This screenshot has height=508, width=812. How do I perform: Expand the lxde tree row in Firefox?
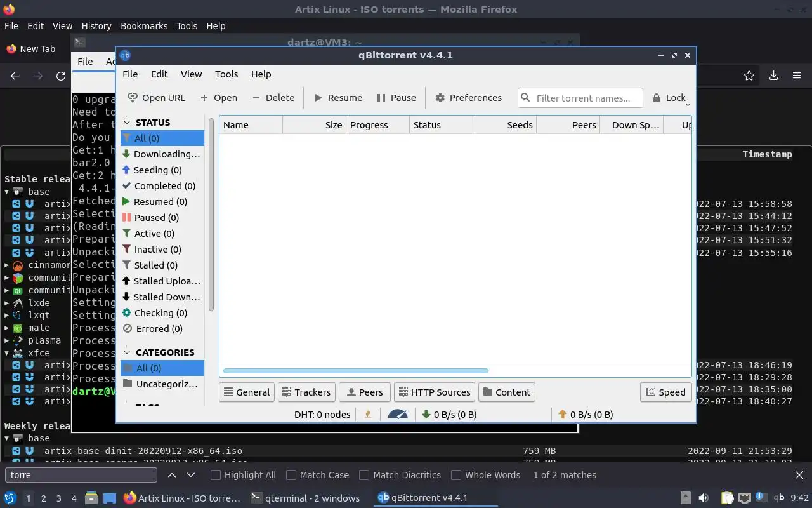(7, 303)
